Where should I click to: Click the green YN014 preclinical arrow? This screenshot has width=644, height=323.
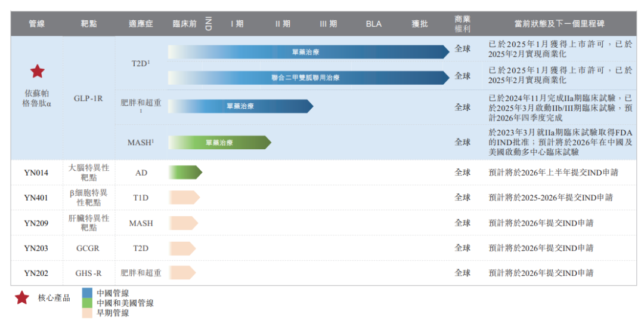click(185, 173)
